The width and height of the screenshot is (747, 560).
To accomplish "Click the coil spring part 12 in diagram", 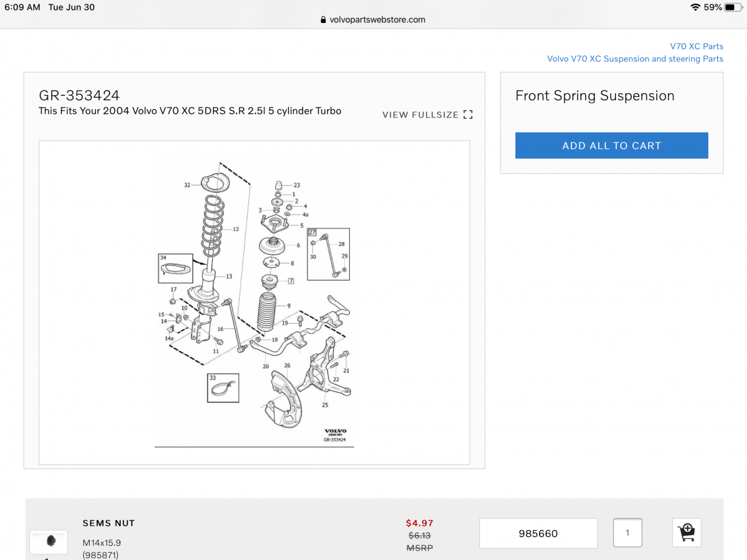I will (212, 225).
